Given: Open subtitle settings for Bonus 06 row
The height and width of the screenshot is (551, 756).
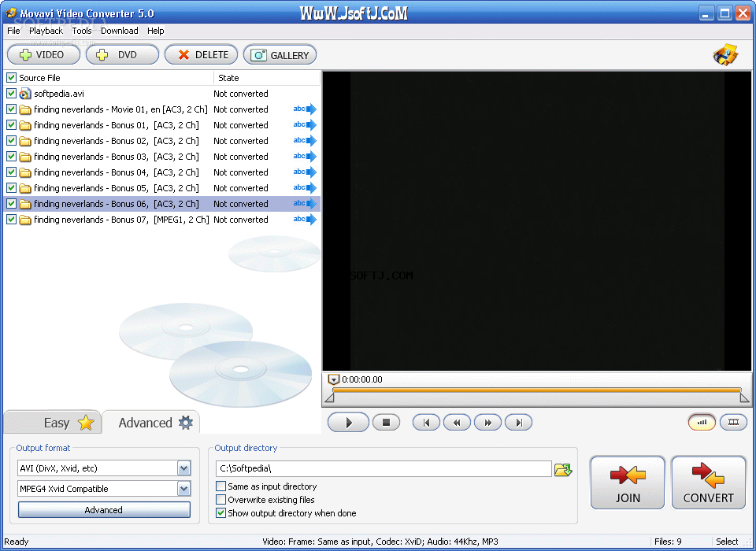Looking at the screenshot, I should (305, 203).
